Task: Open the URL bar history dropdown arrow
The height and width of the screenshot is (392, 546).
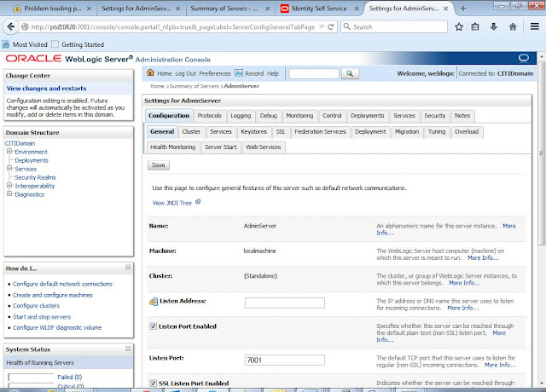Action: pos(322,26)
